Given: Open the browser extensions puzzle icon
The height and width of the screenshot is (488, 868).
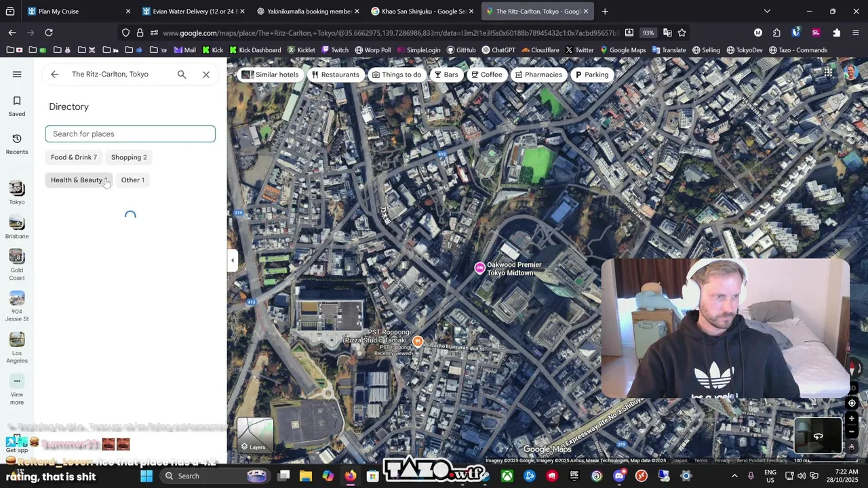Looking at the screenshot, I should (x=836, y=33).
